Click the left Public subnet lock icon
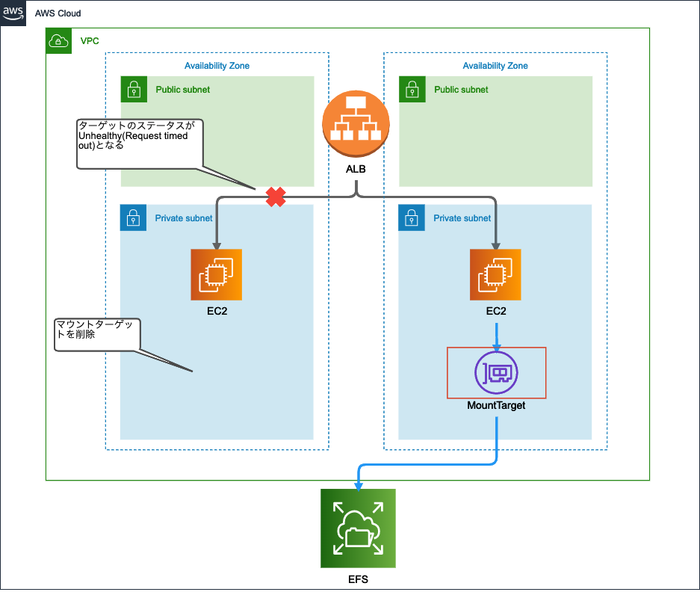 pyautogui.click(x=134, y=90)
